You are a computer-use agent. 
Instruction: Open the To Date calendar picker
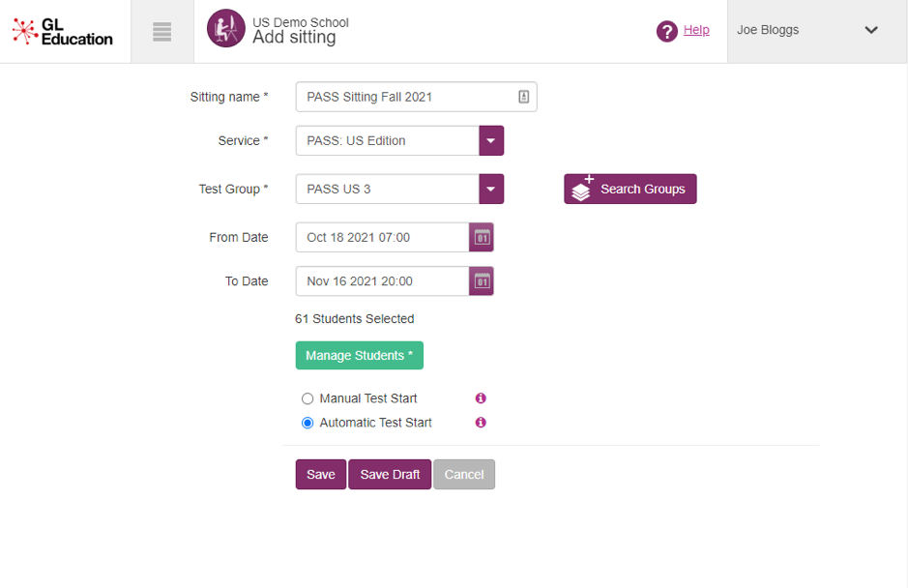(482, 281)
